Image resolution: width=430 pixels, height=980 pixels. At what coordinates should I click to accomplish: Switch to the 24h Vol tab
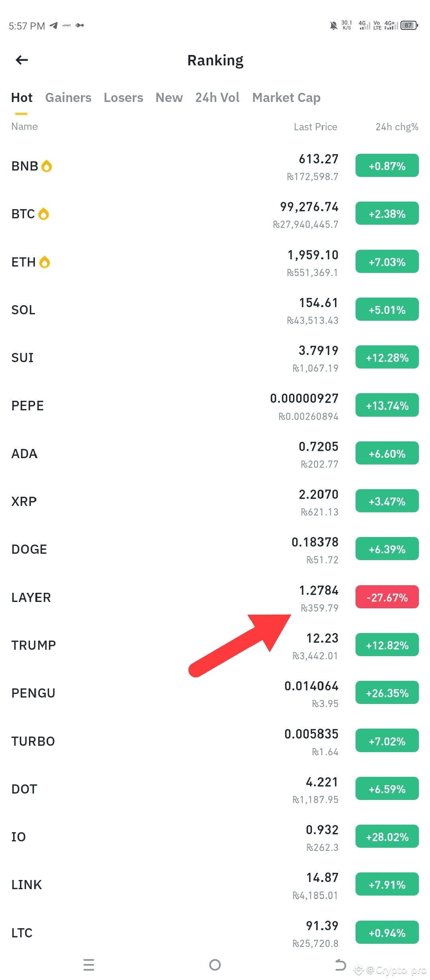pos(217,98)
